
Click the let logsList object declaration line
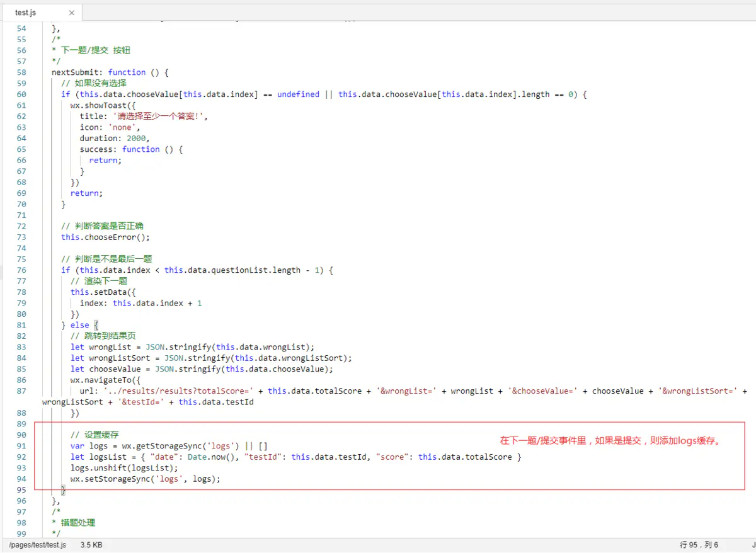[x=296, y=457]
